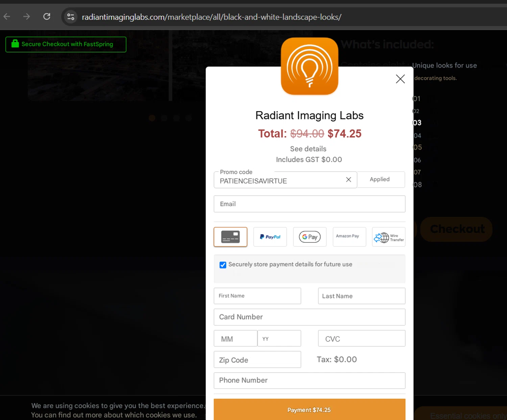Select look 05 in background list

coord(417,147)
